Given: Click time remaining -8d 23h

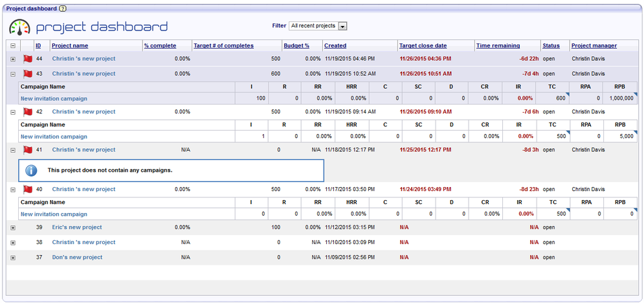Looking at the screenshot, I should tap(530, 189).
